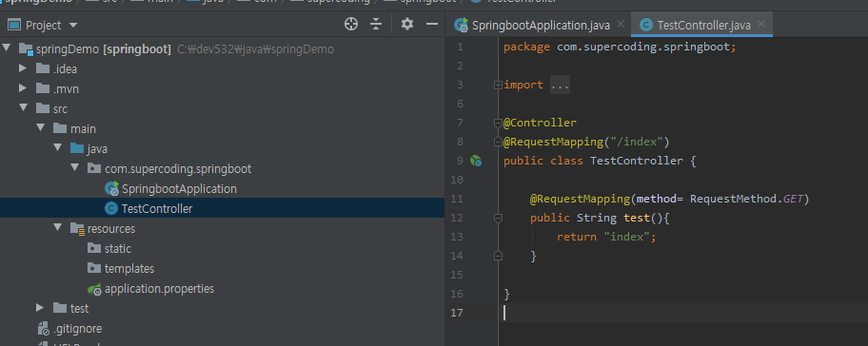Click the fold marker next to @Controller
868x346 pixels.
point(498,123)
